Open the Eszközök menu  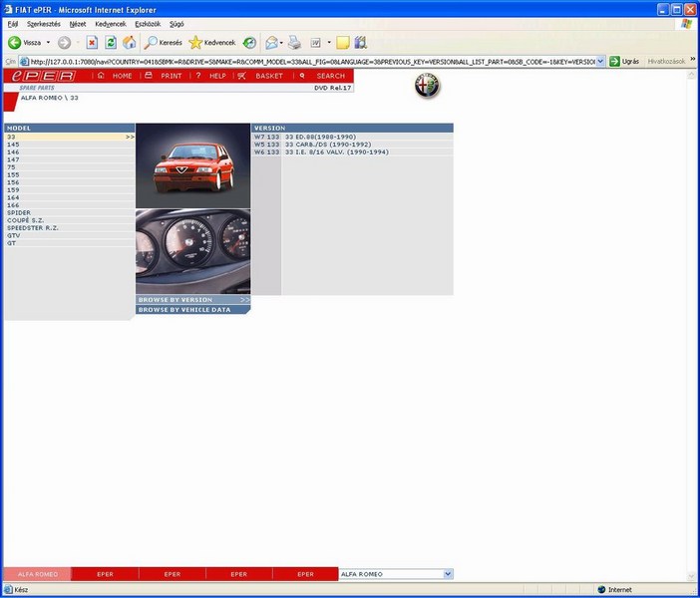(148, 24)
